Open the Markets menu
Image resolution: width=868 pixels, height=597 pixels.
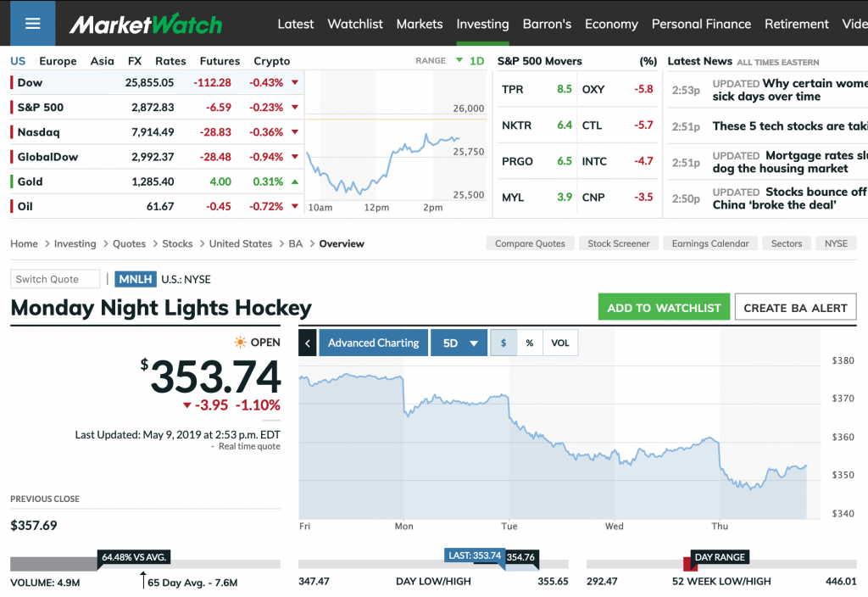pyautogui.click(x=420, y=24)
